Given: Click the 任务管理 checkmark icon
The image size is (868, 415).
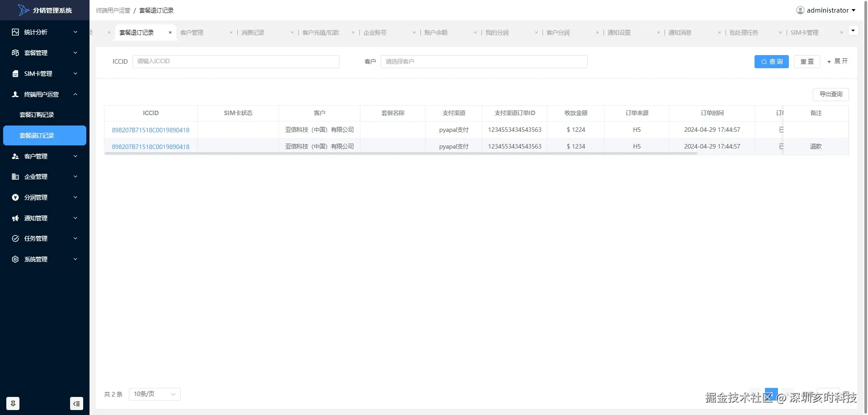Looking at the screenshot, I should [x=15, y=238].
